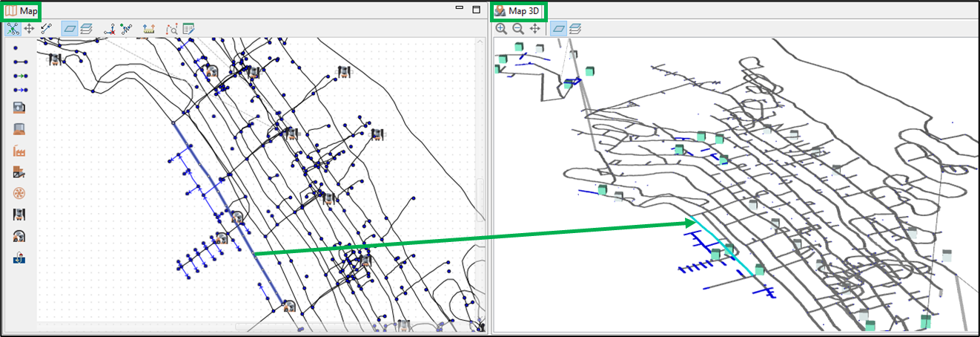Open the find node search tool
The height and width of the screenshot is (337, 980).
coord(172,29)
